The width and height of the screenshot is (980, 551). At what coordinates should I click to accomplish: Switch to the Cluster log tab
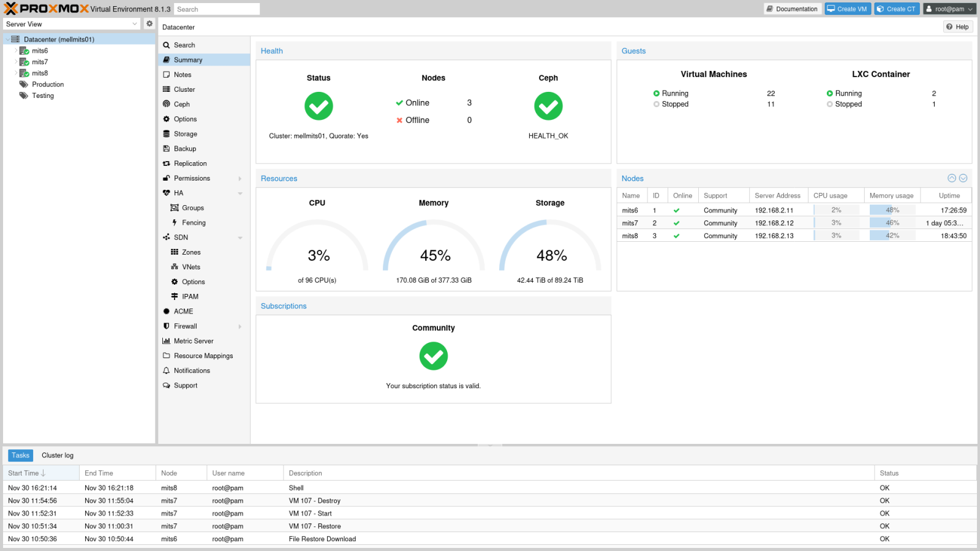click(57, 455)
